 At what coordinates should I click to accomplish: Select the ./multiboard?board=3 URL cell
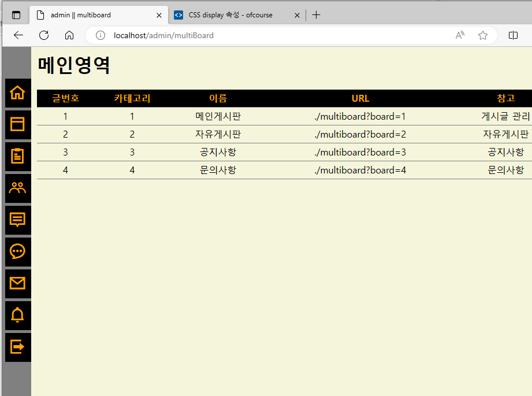point(360,152)
